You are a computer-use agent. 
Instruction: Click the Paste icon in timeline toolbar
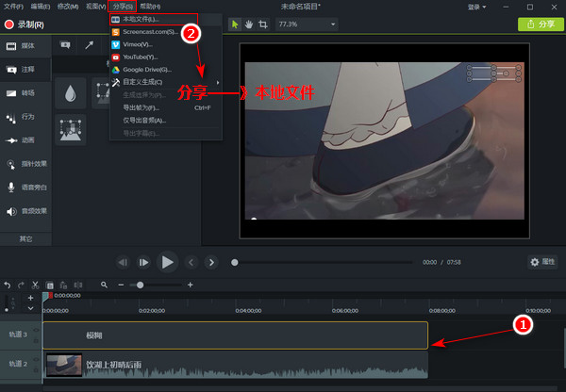point(63,285)
